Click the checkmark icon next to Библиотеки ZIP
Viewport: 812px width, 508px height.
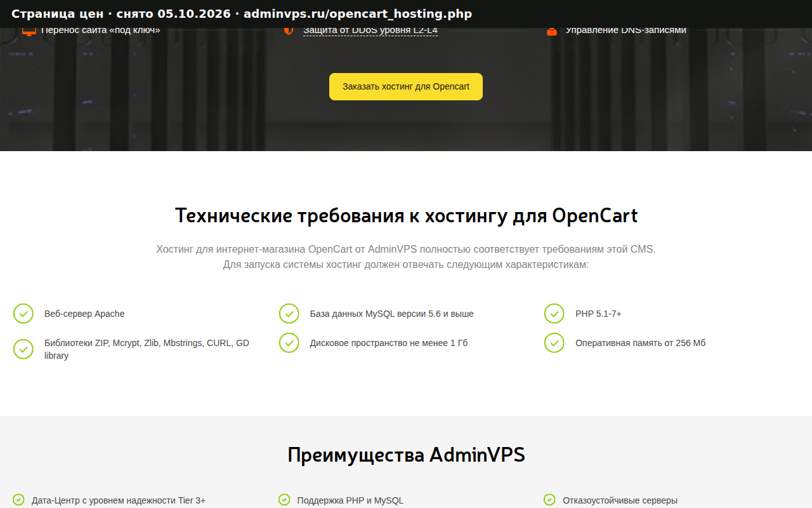[23, 349]
